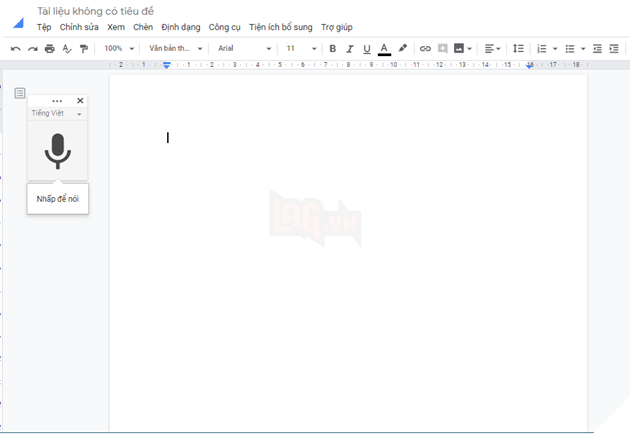Select the paint format roller tool
The image size is (630, 437).
click(x=84, y=48)
